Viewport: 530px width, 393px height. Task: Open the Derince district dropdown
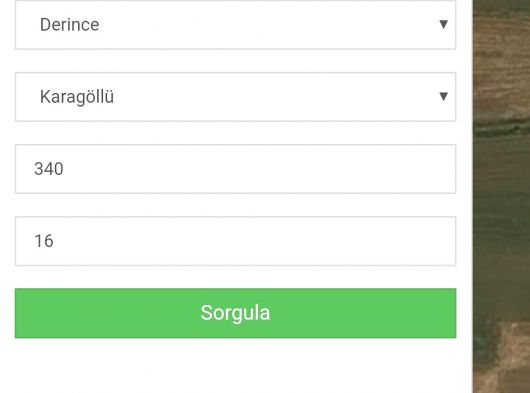(x=236, y=24)
